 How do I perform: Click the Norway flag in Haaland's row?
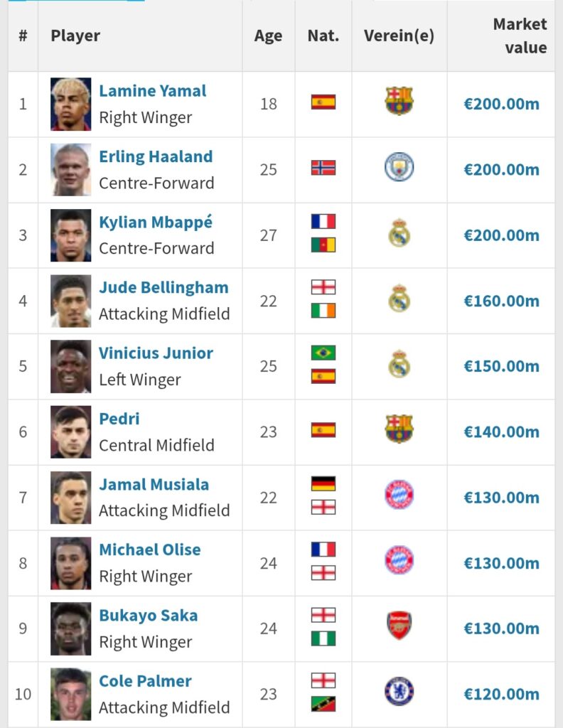[x=323, y=168]
